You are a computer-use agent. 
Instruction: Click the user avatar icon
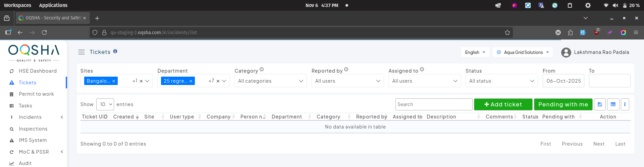(566, 53)
